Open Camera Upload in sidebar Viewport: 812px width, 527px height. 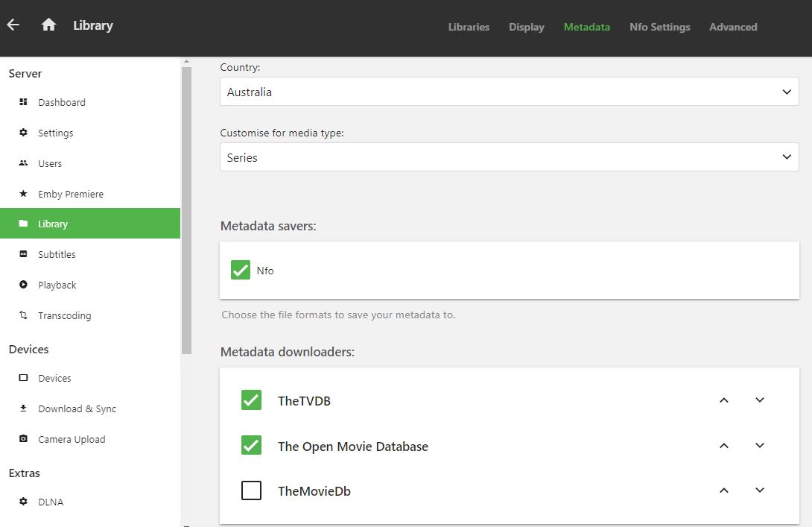click(72, 439)
